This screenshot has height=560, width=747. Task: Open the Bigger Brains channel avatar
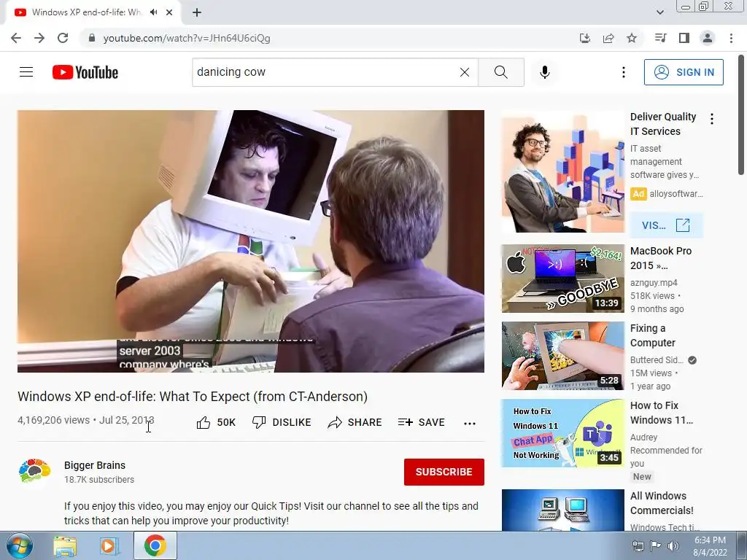(35, 472)
